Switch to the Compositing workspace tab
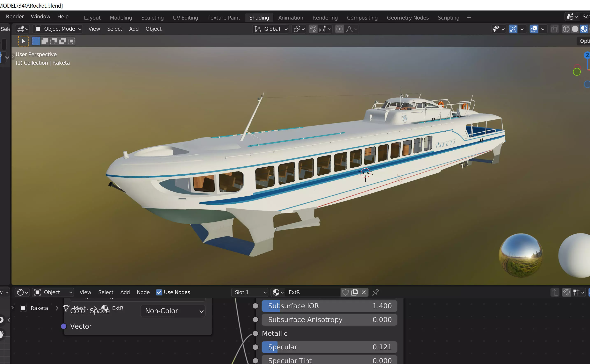The width and height of the screenshot is (590, 364). click(x=362, y=18)
